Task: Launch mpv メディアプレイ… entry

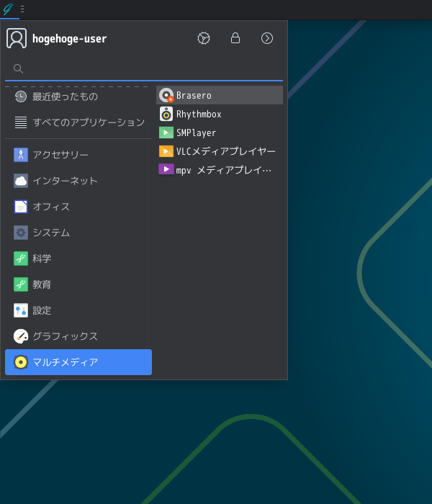Action: [x=220, y=170]
